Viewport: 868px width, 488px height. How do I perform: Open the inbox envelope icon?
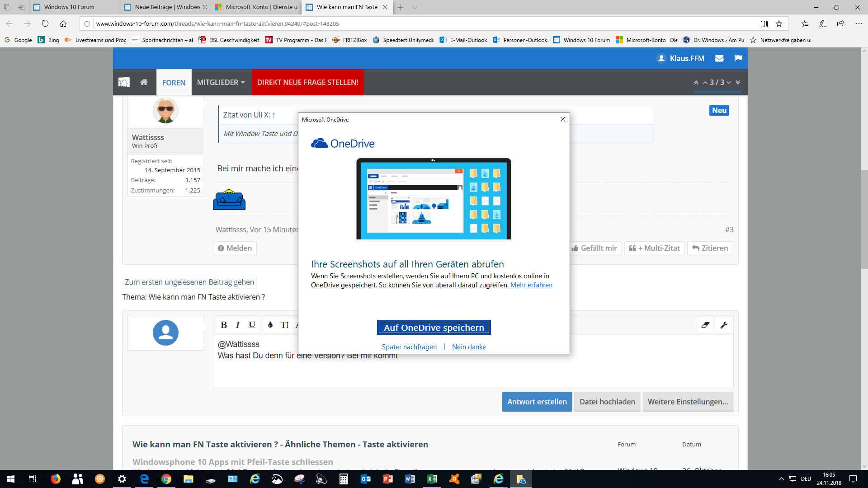point(719,58)
